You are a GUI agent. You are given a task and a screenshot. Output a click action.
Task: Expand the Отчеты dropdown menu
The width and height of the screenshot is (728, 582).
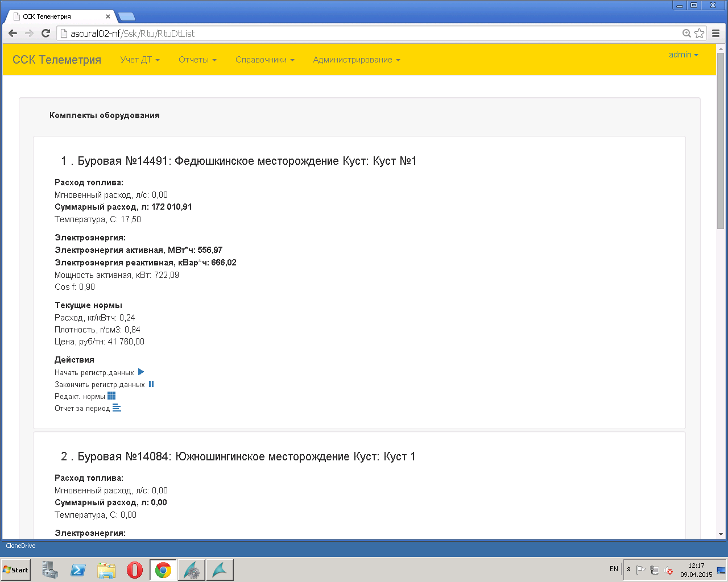(x=197, y=60)
